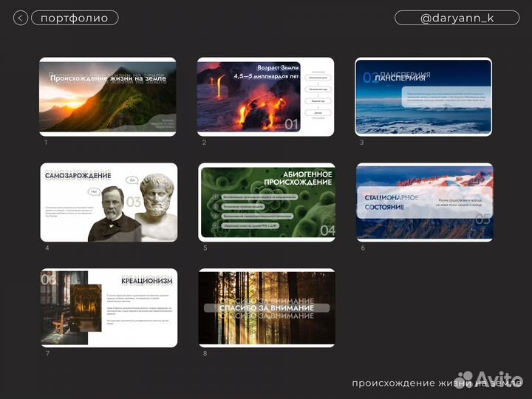Click the '04' number on green slide

coord(327,230)
